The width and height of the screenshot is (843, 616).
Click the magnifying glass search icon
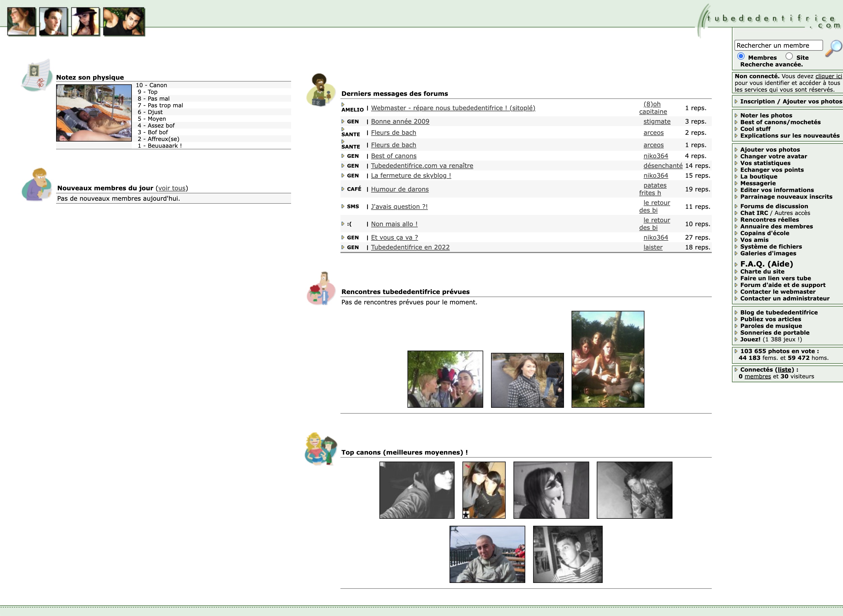[x=834, y=48]
